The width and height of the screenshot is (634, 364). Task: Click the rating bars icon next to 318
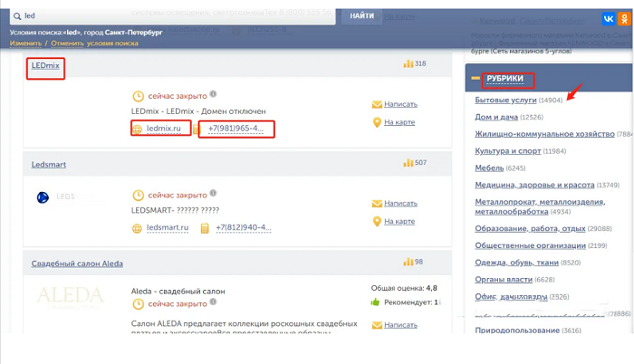[408, 63]
